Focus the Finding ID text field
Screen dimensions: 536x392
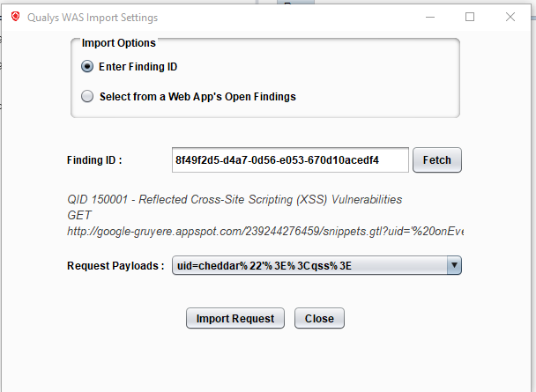click(289, 160)
